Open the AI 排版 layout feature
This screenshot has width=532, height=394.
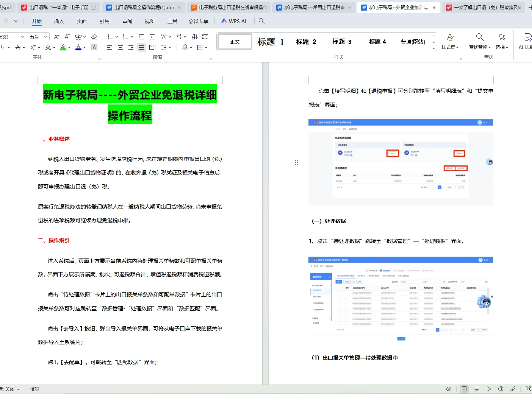click(x=527, y=42)
